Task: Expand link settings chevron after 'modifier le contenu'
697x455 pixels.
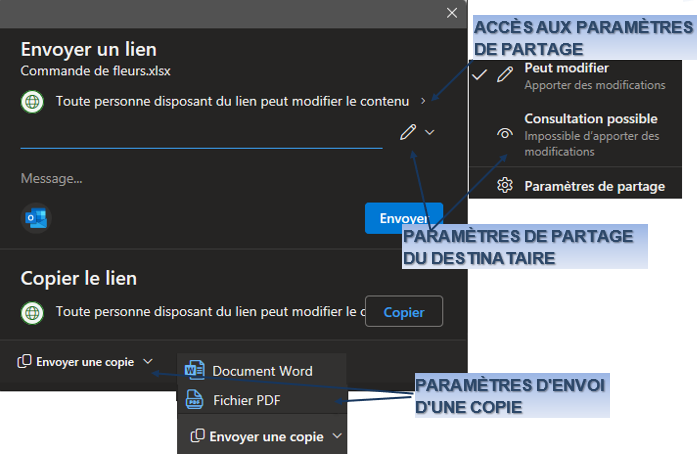Action: coord(424,101)
